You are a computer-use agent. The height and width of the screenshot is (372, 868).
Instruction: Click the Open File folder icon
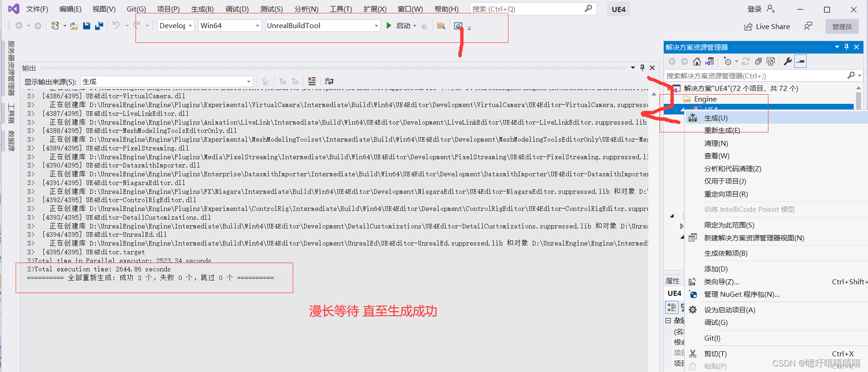74,26
